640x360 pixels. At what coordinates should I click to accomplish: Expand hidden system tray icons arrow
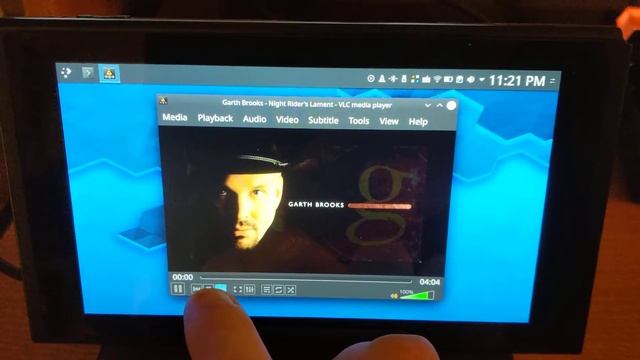coord(482,80)
